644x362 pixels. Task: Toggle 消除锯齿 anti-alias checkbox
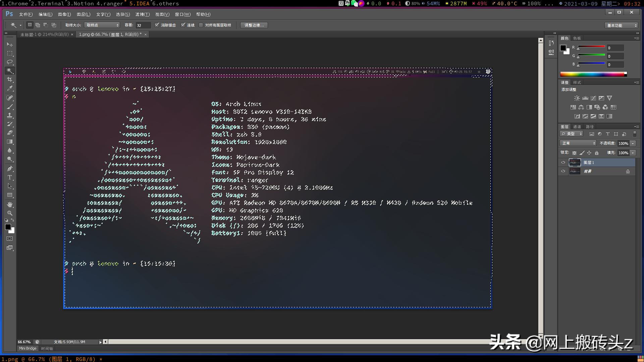157,25
